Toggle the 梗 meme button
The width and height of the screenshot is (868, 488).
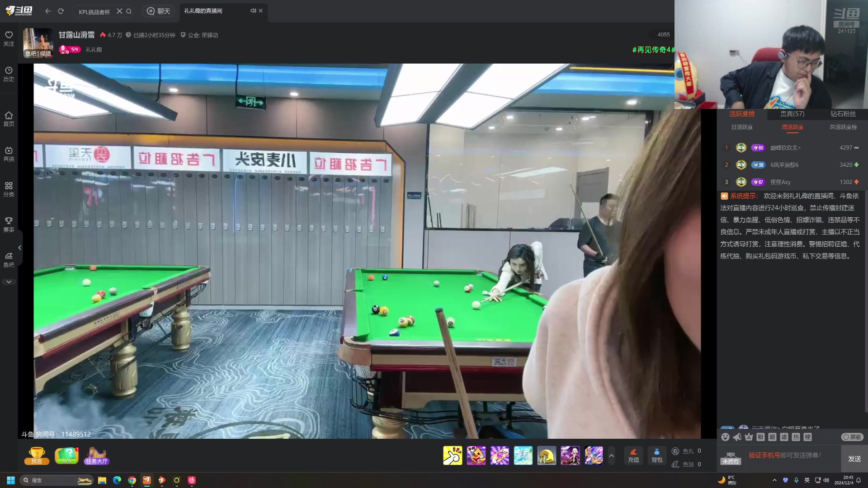click(807, 437)
